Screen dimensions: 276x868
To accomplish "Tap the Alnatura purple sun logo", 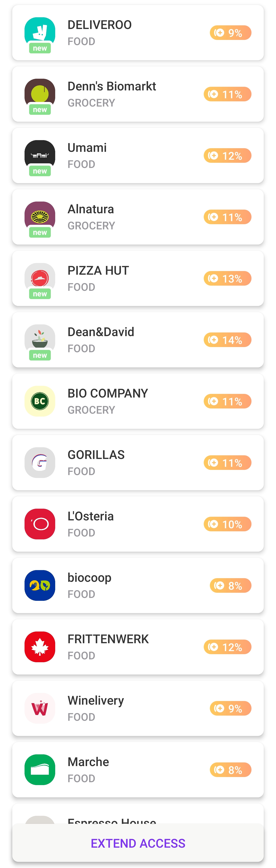I will click(x=40, y=217).
